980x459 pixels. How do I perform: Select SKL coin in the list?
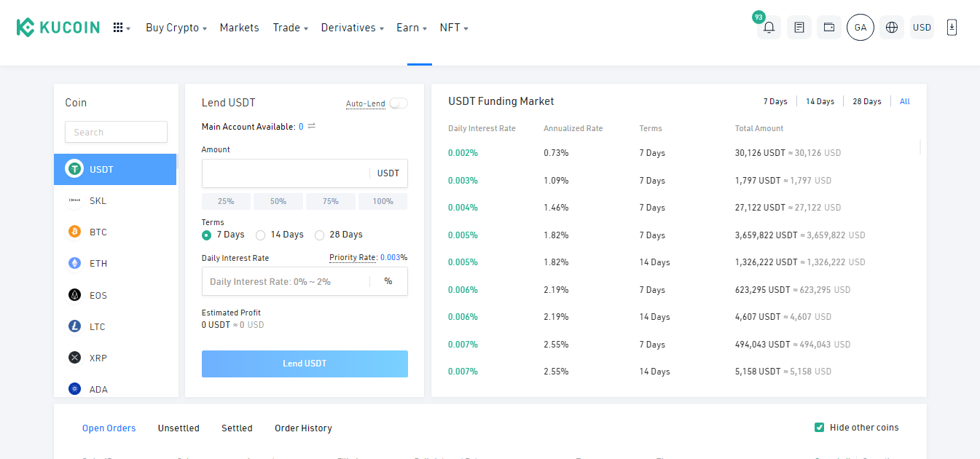pos(115,200)
